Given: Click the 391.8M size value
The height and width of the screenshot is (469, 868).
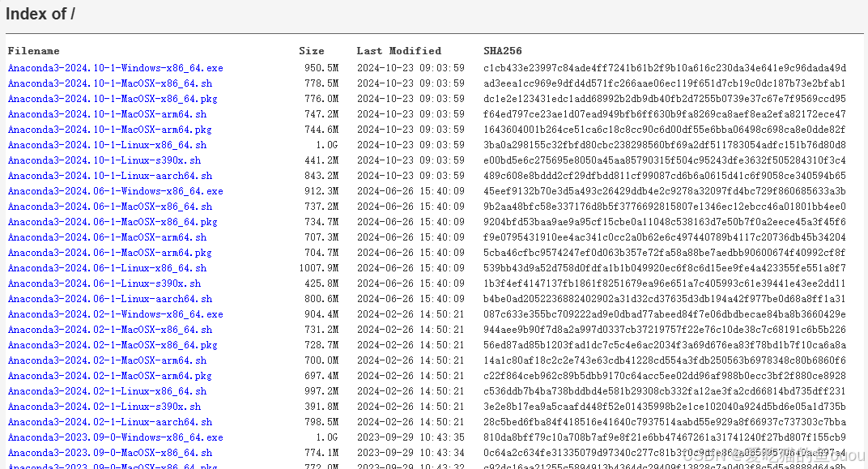Looking at the screenshot, I should pos(321,407).
